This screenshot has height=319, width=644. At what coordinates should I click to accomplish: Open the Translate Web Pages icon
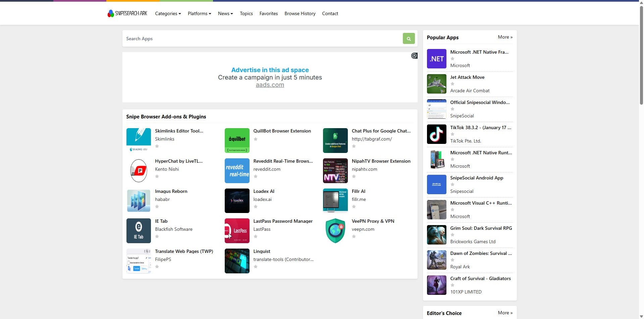pos(139,261)
